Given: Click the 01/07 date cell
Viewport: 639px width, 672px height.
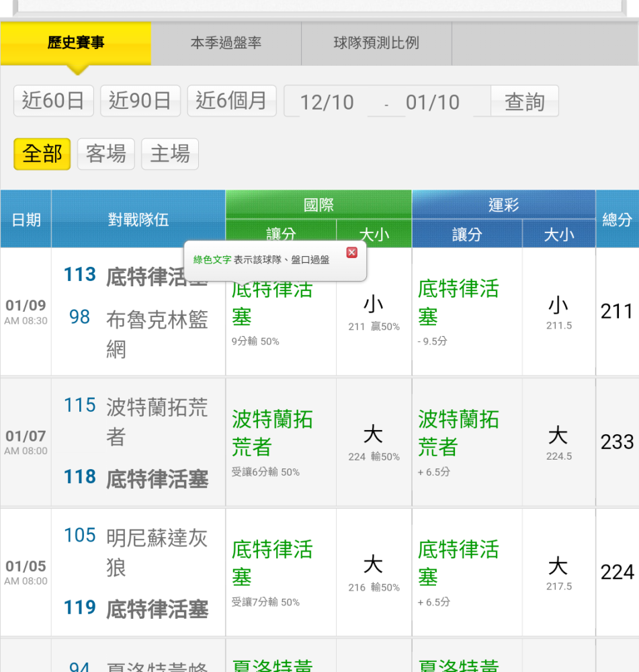Looking at the screenshot, I should click(x=26, y=442).
